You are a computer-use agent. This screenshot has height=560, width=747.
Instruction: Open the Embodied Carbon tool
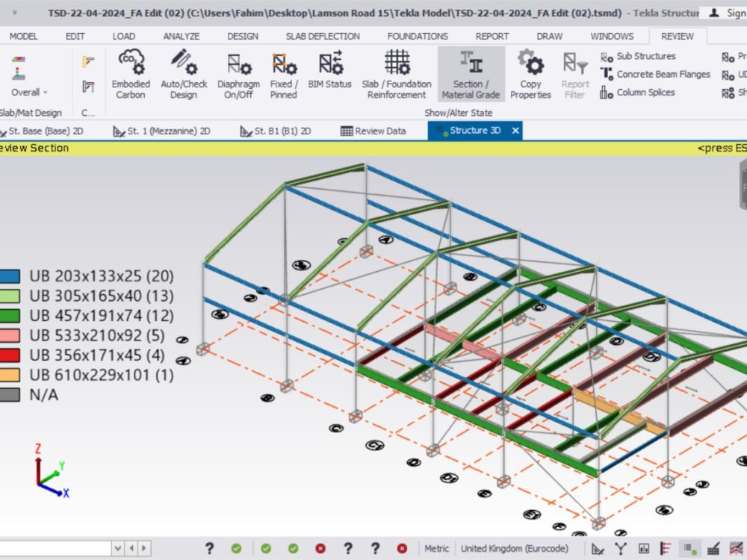[x=131, y=74]
